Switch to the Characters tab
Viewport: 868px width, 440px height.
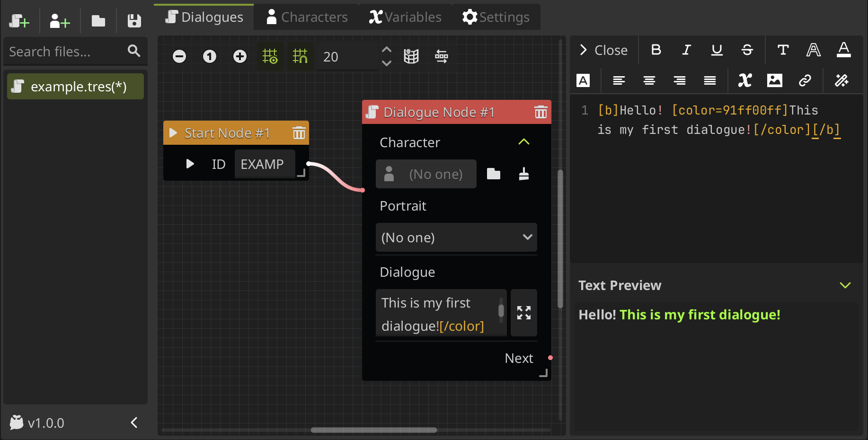(307, 17)
